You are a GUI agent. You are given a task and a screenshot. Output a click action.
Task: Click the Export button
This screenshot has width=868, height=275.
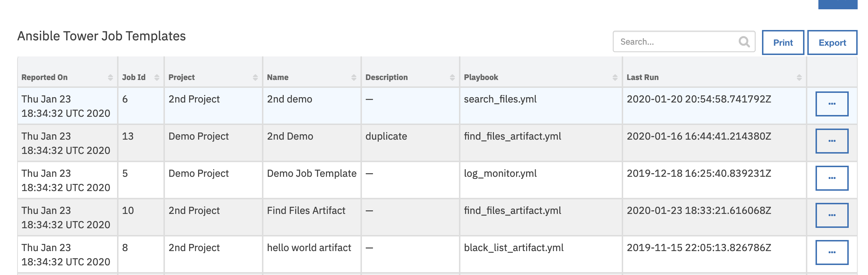832,42
